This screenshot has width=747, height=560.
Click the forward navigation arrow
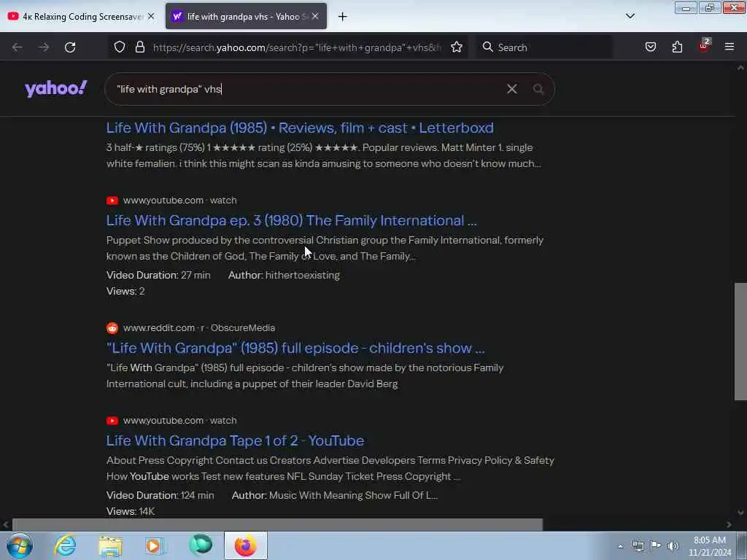tap(43, 47)
